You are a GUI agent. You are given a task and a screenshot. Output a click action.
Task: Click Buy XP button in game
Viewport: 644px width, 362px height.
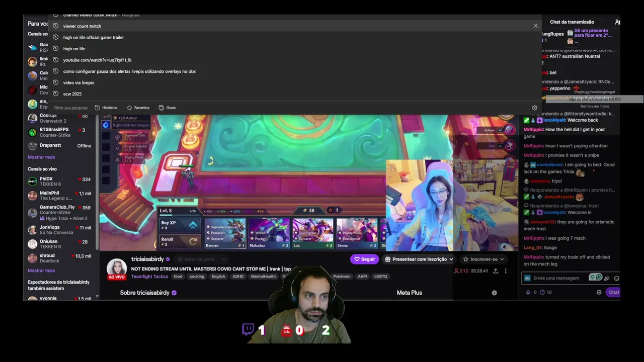[x=180, y=225]
